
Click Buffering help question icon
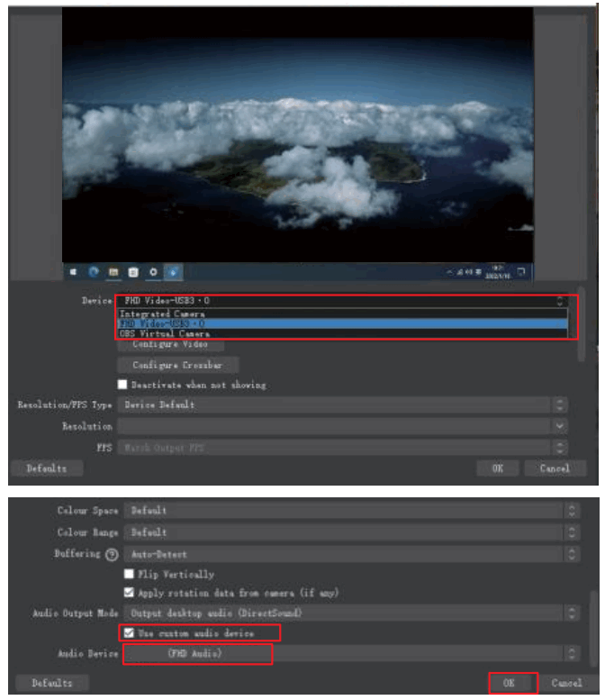coord(112,554)
